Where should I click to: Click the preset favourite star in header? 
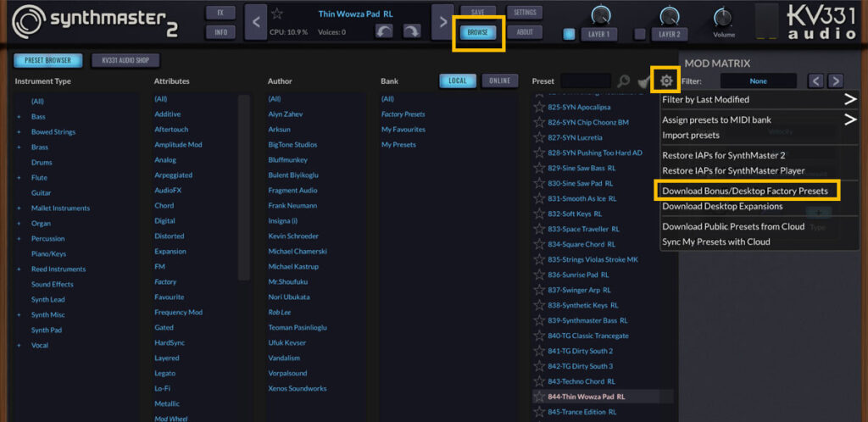point(277,14)
